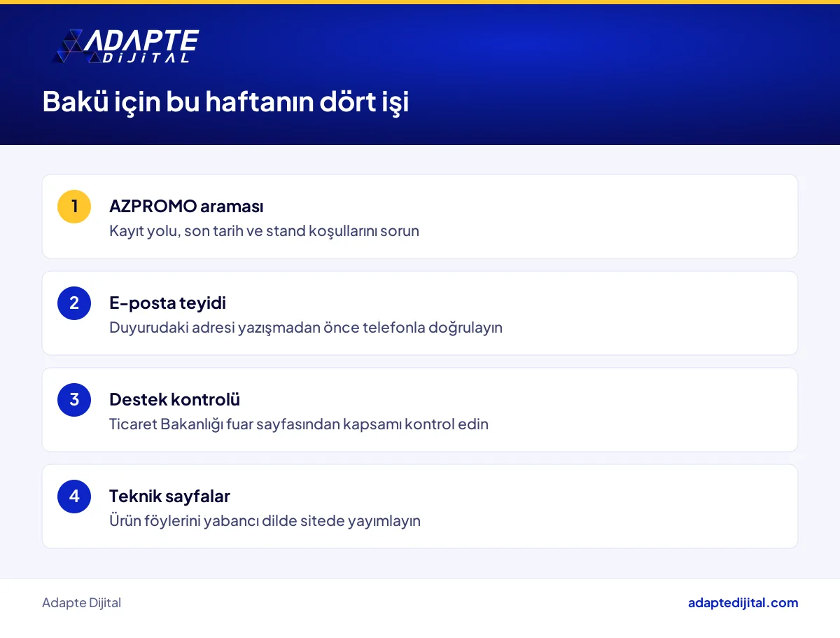Click the 'Destek kontrolü' title
Image resolution: width=840 pixels, height=638 pixels.
point(174,400)
